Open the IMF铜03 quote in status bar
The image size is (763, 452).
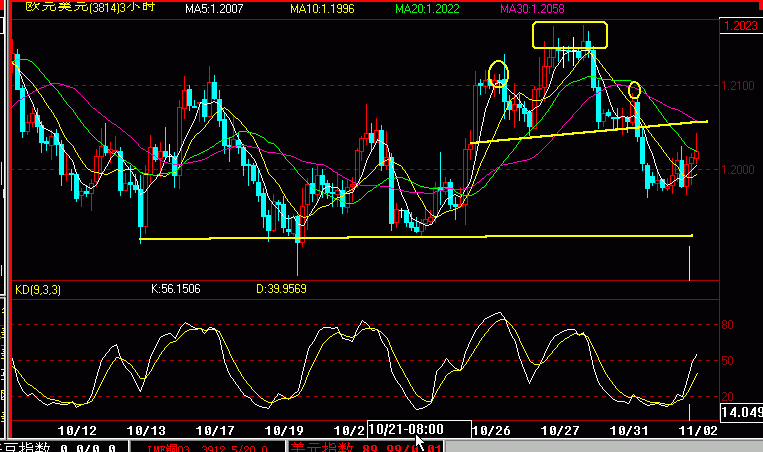click(208, 448)
